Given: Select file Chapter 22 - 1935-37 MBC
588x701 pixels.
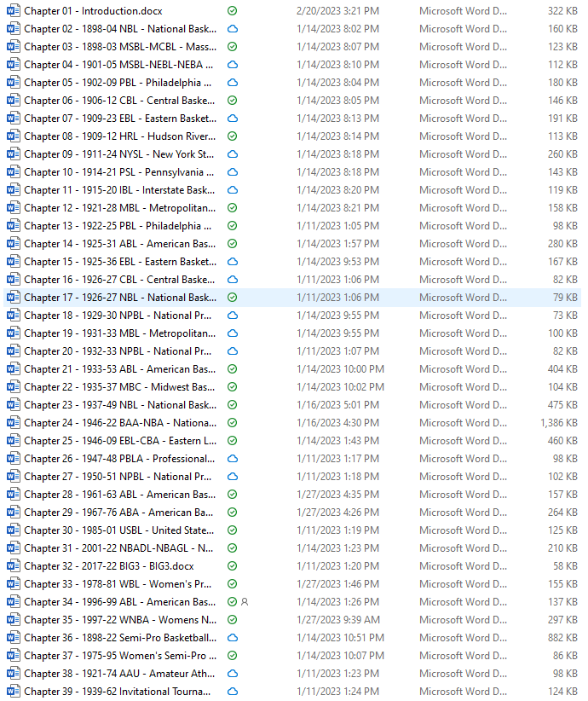Looking at the screenshot, I should [119, 386].
